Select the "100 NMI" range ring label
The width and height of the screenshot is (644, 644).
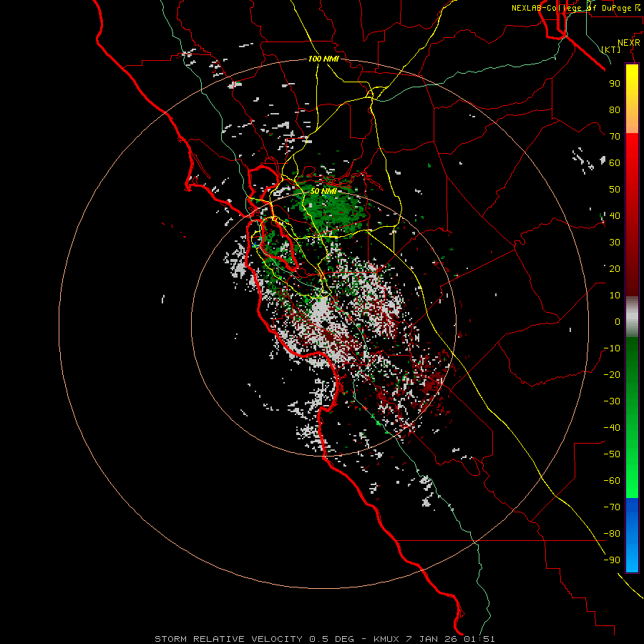(323, 59)
